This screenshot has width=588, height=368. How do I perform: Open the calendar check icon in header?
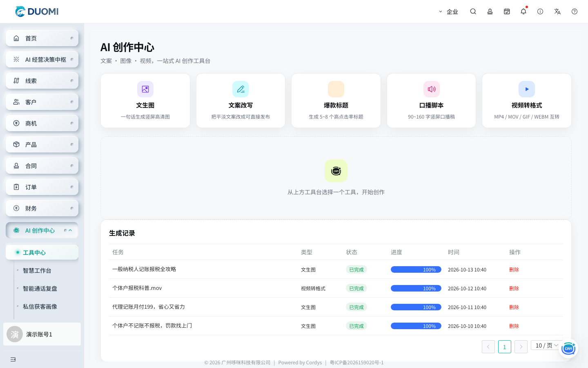click(507, 11)
